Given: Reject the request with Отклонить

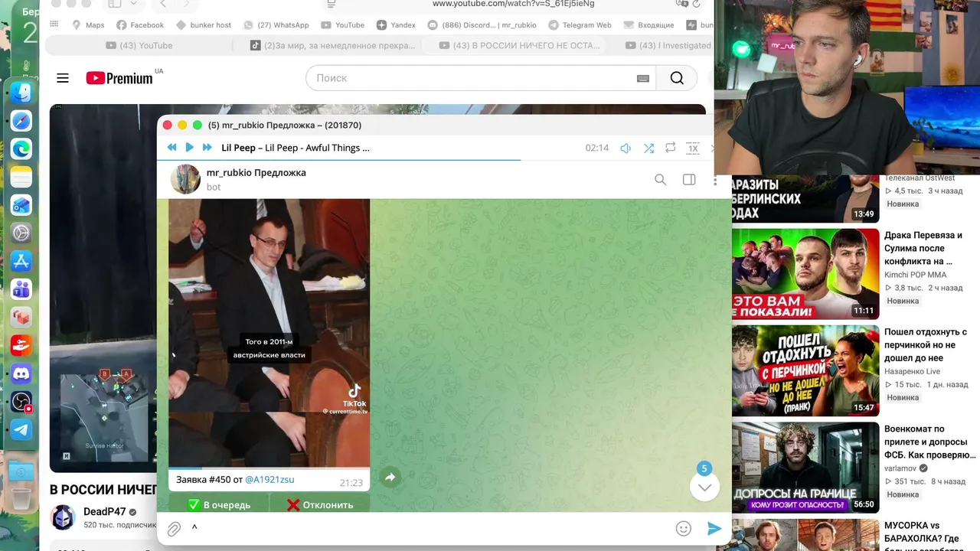Looking at the screenshot, I should (x=320, y=504).
